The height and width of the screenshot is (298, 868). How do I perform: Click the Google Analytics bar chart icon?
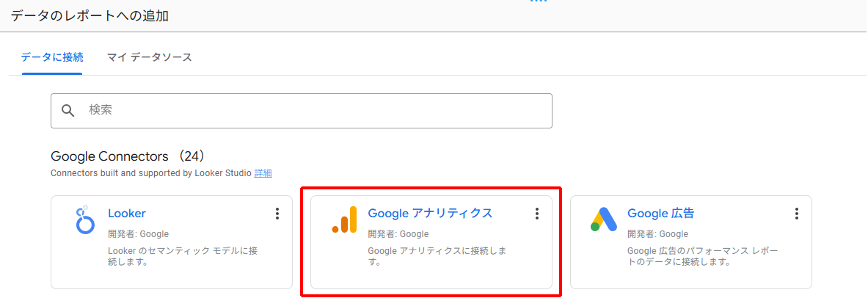[x=344, y=219]
